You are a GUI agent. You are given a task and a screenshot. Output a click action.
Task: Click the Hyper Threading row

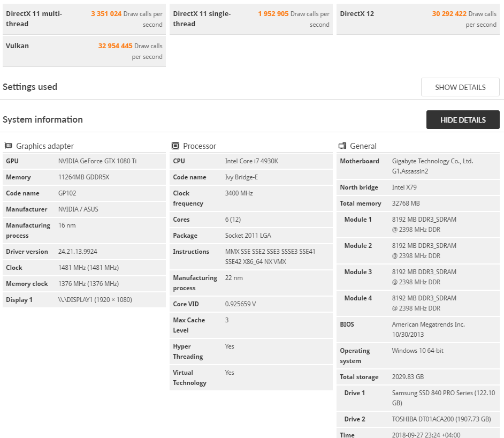coord(251,351)
